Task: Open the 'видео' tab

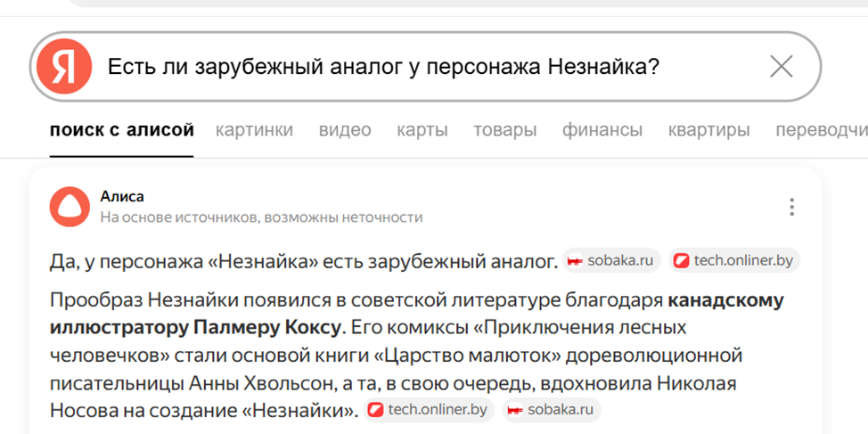Action: 345,130
